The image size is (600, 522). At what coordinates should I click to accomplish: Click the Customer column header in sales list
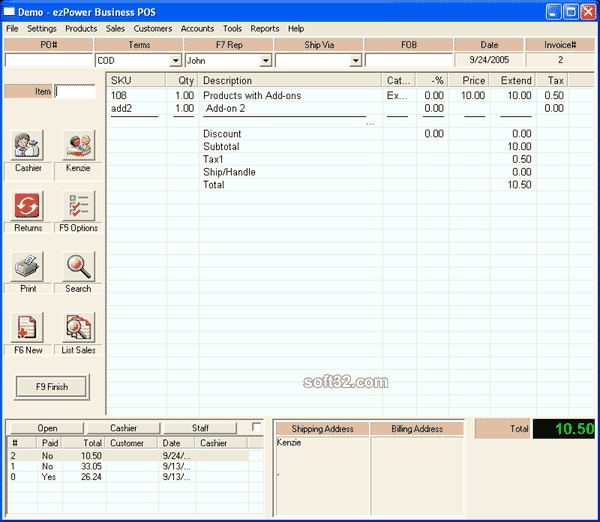[132, 443]
